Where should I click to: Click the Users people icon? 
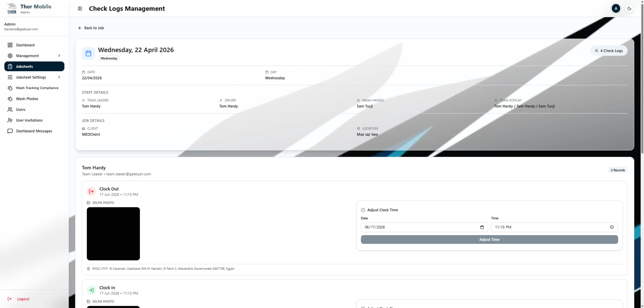tap(10, 109)
